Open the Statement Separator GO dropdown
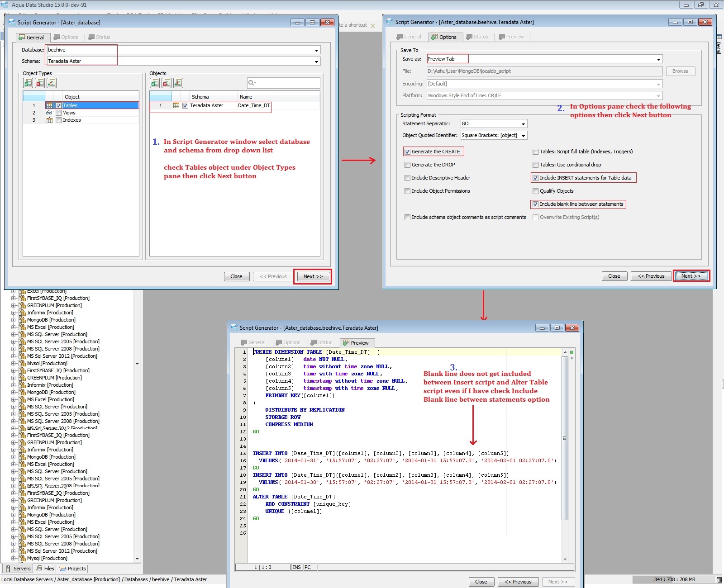The image size is (724, 588). (x=523, y=124)
